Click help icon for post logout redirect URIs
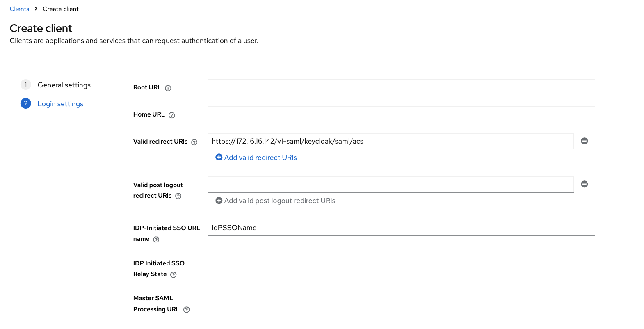Screen dimensions: 644x329 pos(178,196)
